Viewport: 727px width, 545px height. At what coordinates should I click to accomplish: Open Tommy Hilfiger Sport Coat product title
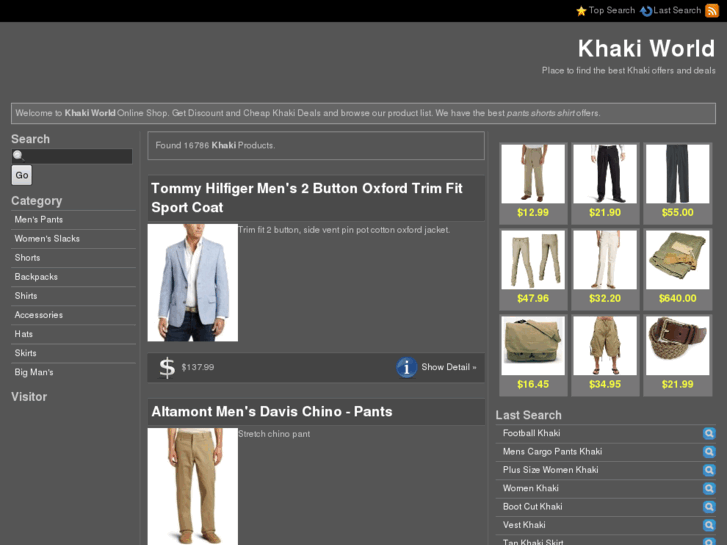click(x=306, y=198)
